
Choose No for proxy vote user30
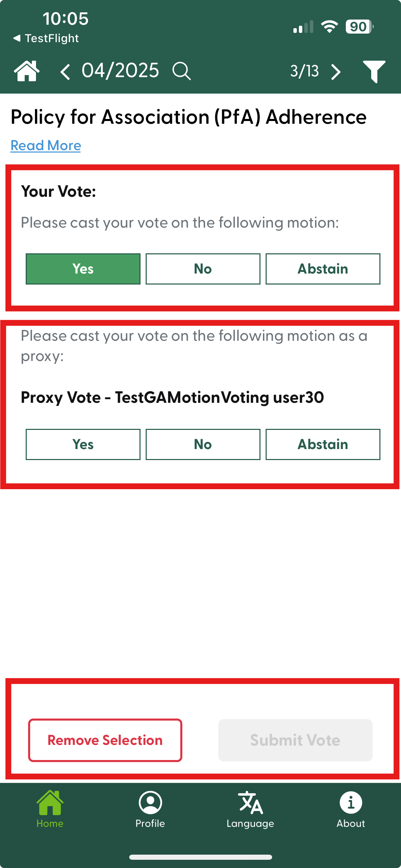click(x=203, y=444)
